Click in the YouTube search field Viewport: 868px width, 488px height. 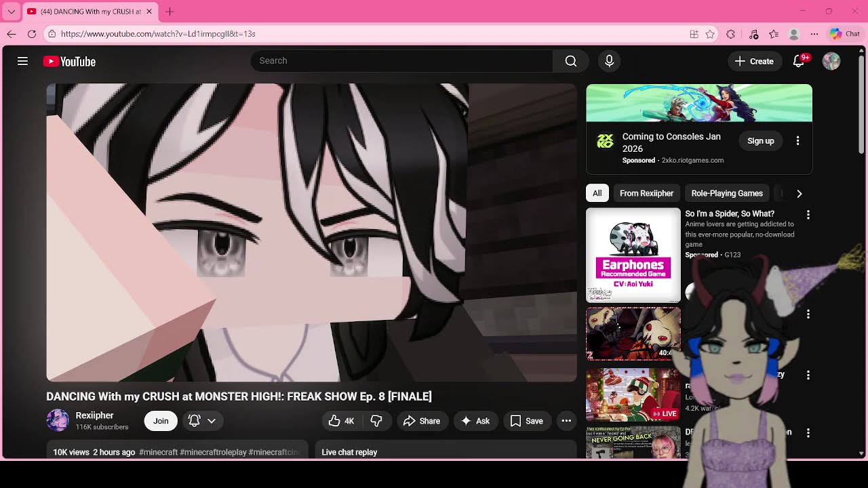tap(401, 61)
